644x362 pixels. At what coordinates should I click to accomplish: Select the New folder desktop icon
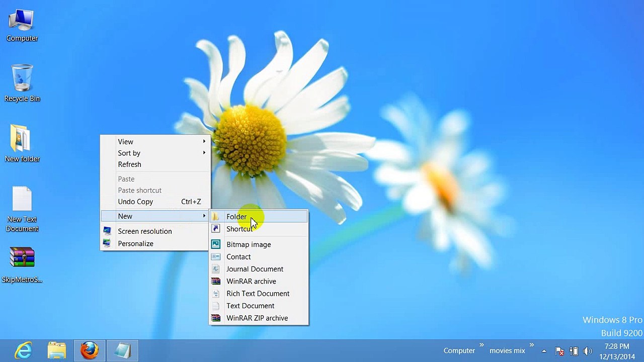22,144
